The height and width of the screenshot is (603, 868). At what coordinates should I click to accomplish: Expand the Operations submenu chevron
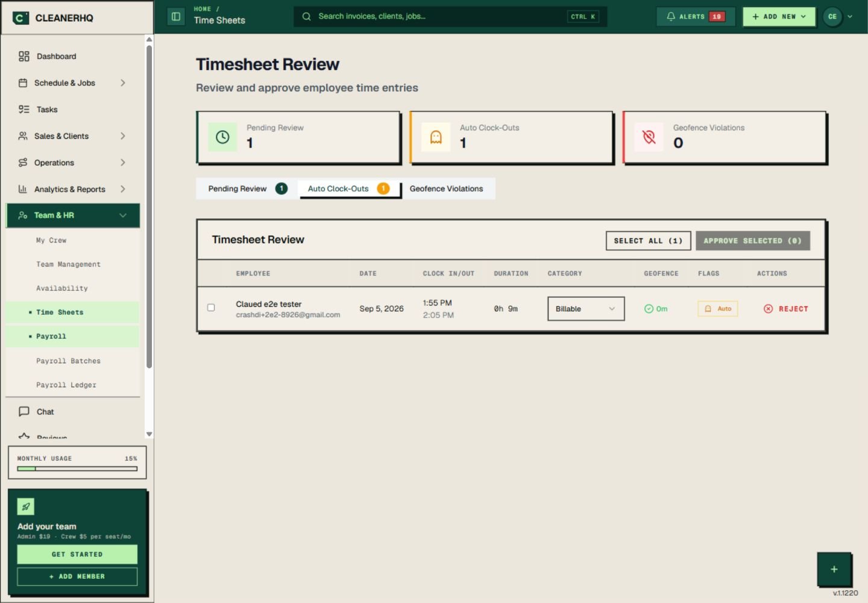coord(123,162)
